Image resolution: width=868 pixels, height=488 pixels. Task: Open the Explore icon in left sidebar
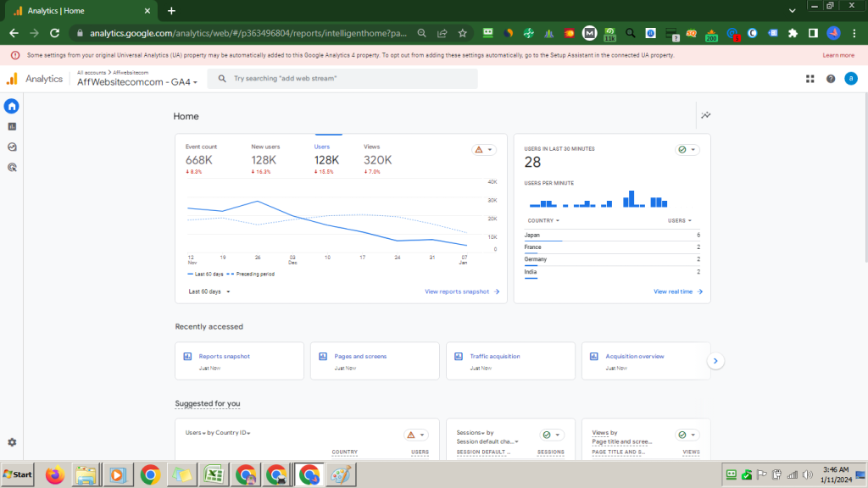12,147
